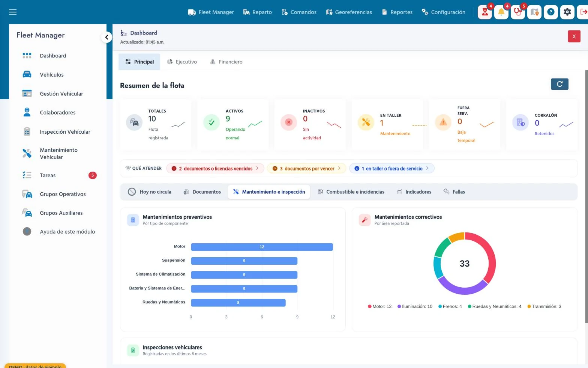This screenshot has width=588, height=368.
Task: Click the maintenance stethoscope alerts icon
Action: tap(518, 12)
